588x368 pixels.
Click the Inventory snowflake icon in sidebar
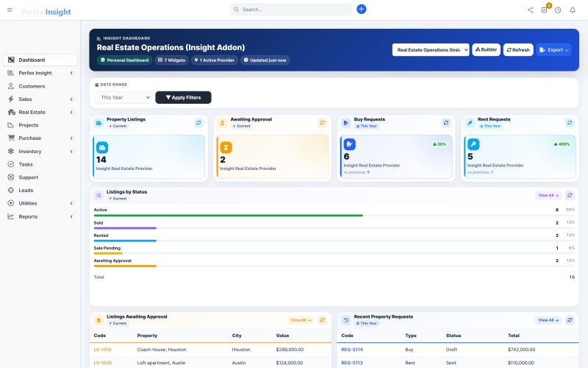coord(11,152)
